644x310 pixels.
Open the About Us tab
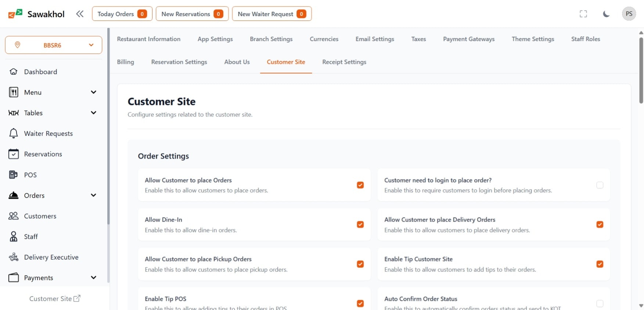point(237,62)
